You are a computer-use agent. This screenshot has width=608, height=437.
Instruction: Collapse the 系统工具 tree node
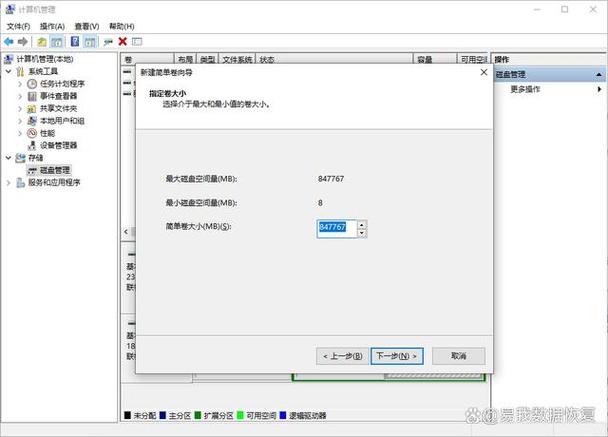click(9, 71)
